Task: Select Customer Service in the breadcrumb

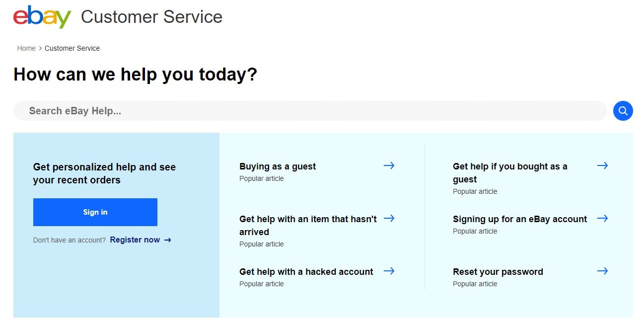Action: click(72, 48)
